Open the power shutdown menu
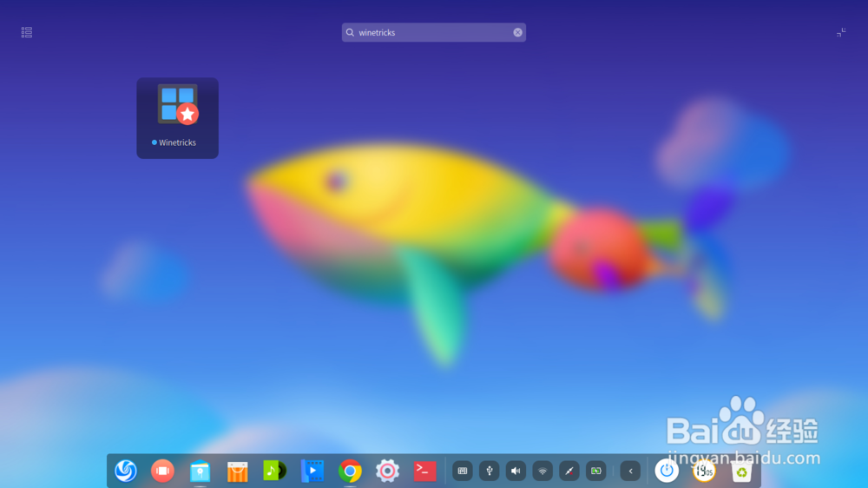This screenshot has width=868, height=488. [x=667, y=471]
